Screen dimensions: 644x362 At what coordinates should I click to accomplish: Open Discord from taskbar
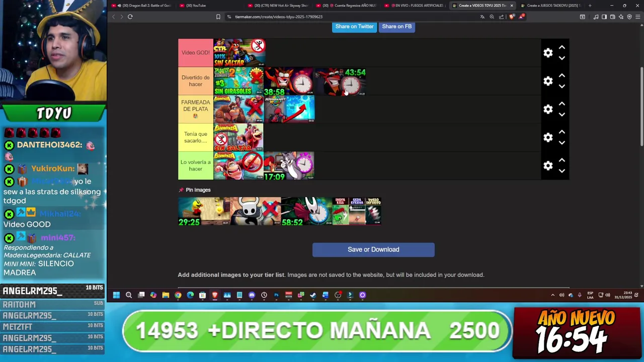252,295
